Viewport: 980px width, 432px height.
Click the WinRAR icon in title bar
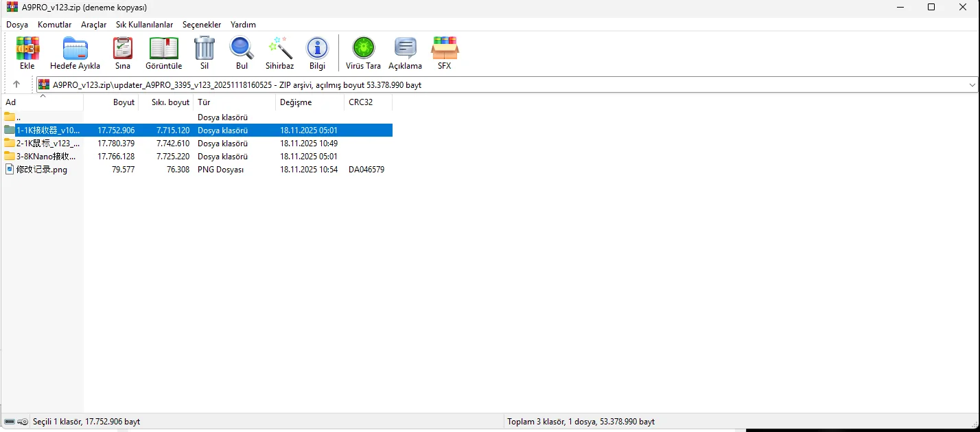[12, 7]
